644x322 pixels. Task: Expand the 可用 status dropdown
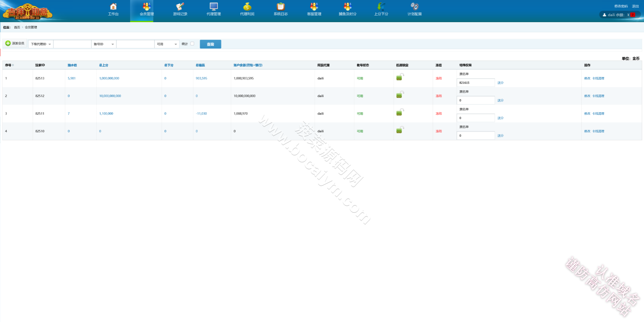[x=167, y=44]
